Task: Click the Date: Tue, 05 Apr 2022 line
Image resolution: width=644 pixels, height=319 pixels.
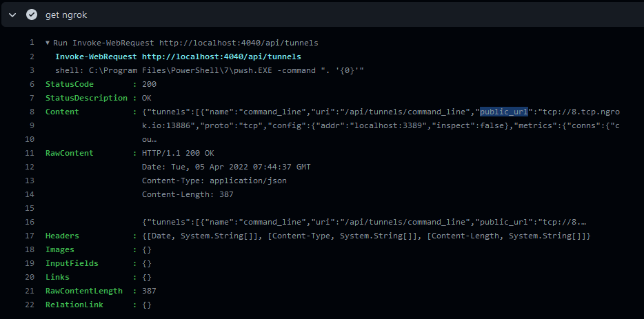Action: point(226,167)
